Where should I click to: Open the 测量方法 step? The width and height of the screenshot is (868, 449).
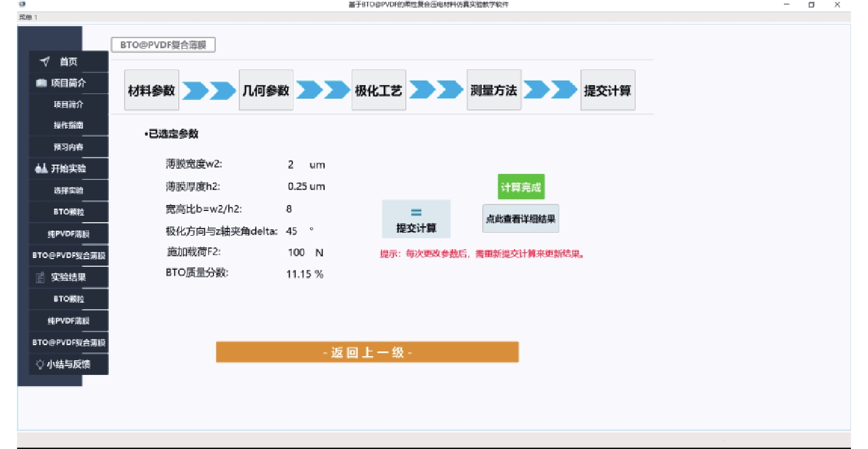493,91
